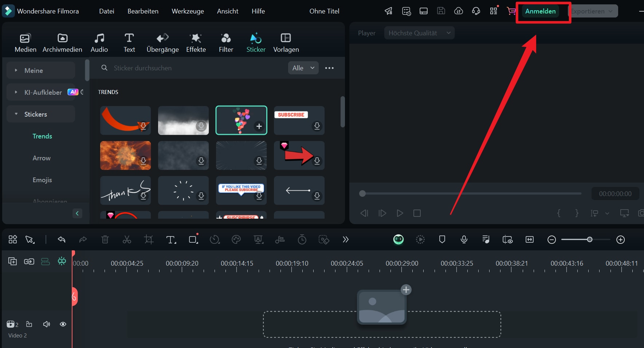Open the support headset icon
The height and width of the screenshot is (348, 644).
coord(476,11)
